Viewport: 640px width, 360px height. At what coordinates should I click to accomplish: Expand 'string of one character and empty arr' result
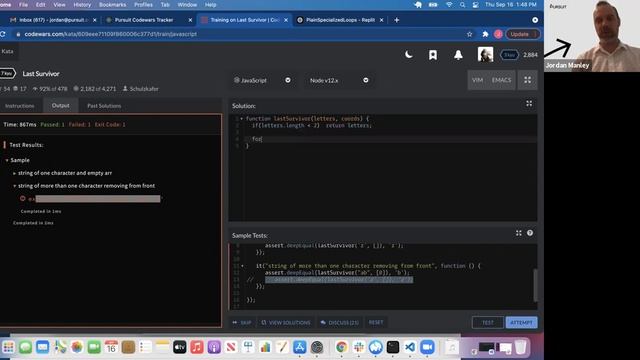click(x=64, y=173)
